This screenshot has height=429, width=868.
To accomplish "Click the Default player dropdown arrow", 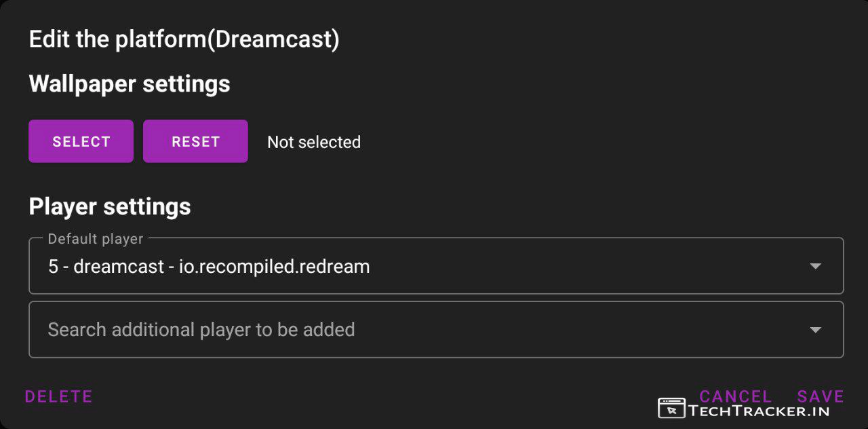I will (x=815, y=266).
